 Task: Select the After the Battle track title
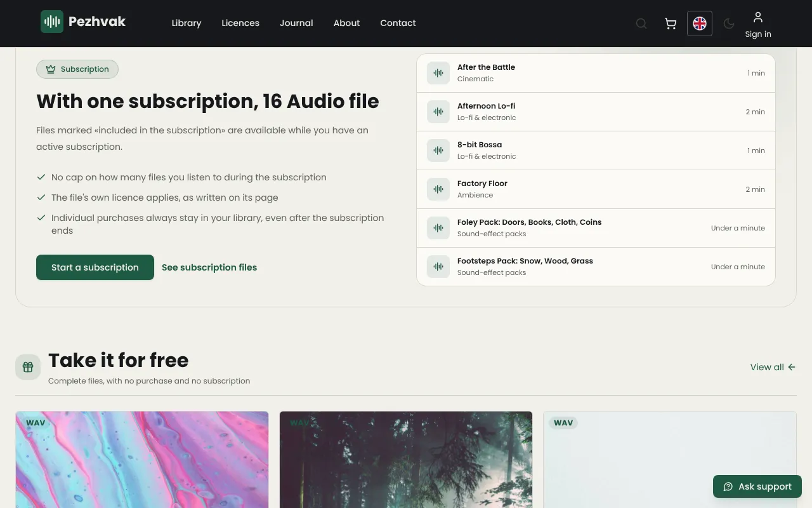click(486, 67)
